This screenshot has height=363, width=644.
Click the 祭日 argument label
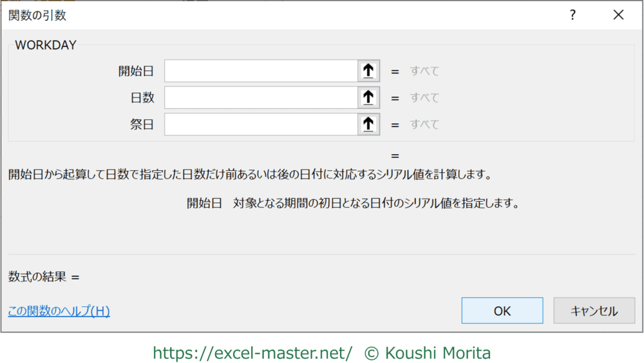tap(142, 124)
